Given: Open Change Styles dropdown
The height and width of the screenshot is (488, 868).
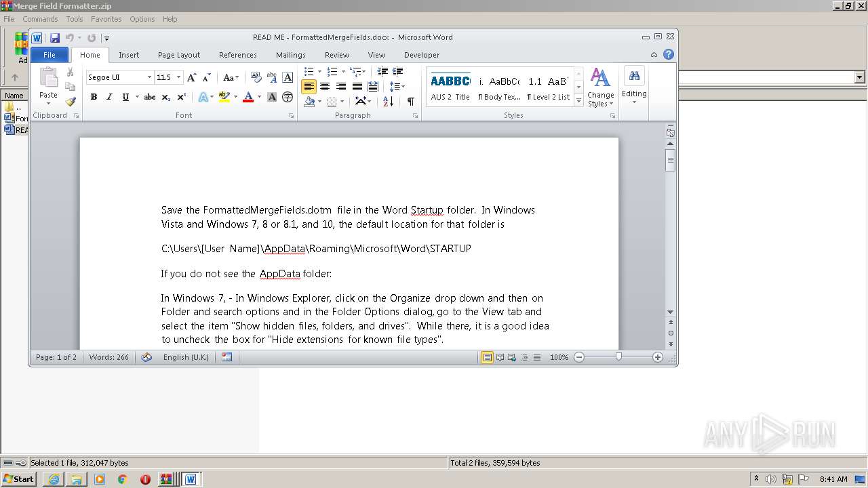Looking at the screenshot, I should [x=600, y=87].
